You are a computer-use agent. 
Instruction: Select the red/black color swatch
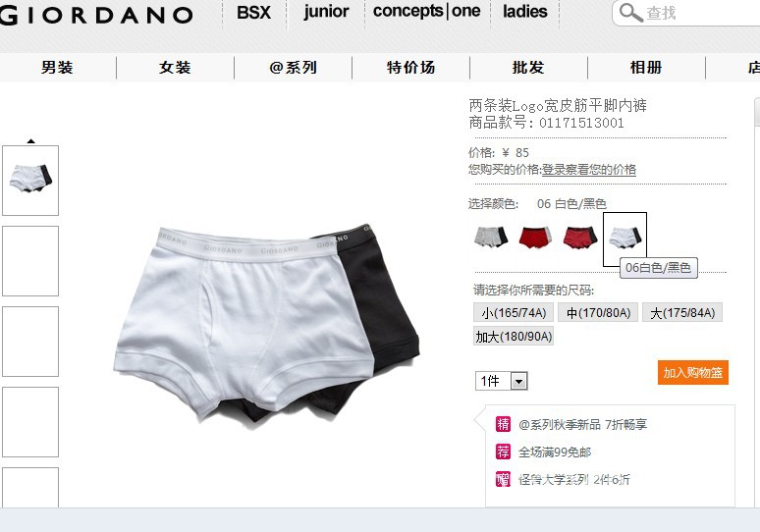579,237
